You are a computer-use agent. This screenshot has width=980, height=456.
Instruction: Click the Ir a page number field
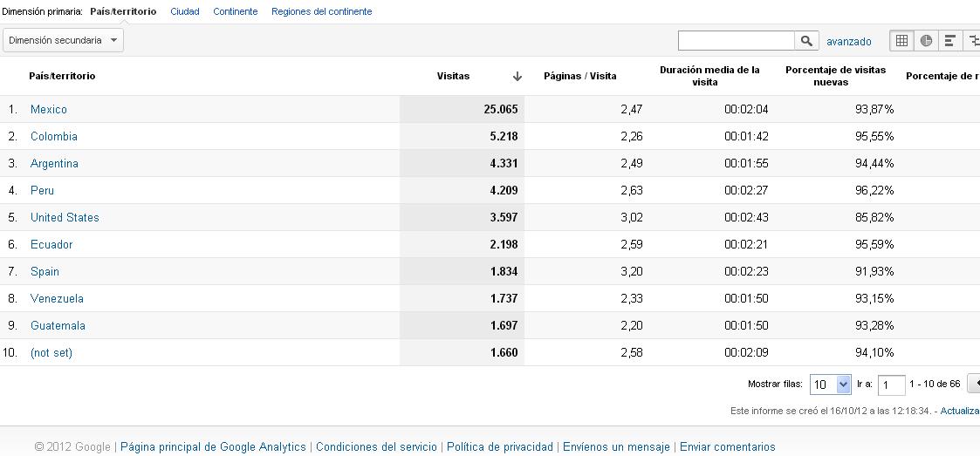(x=891, y=385)
